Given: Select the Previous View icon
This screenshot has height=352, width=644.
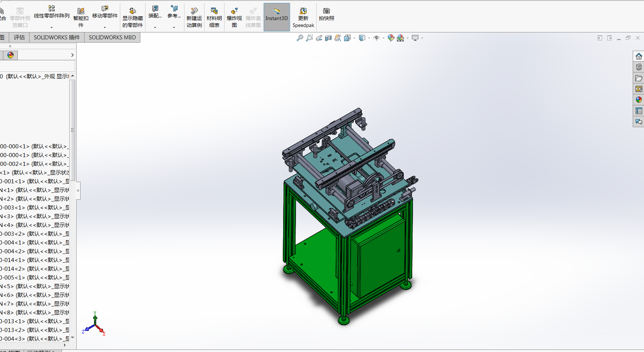Looking at the screenshot, I should 319,38.
